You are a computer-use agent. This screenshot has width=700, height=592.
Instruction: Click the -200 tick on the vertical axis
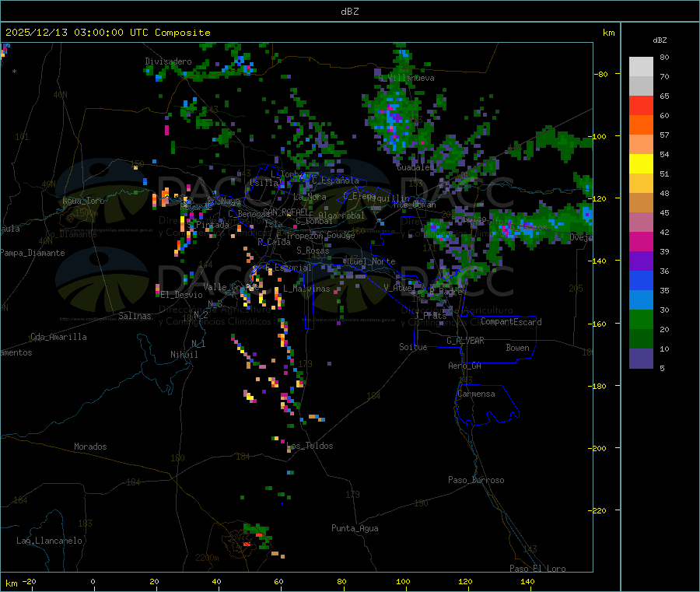tap(599, 448)
